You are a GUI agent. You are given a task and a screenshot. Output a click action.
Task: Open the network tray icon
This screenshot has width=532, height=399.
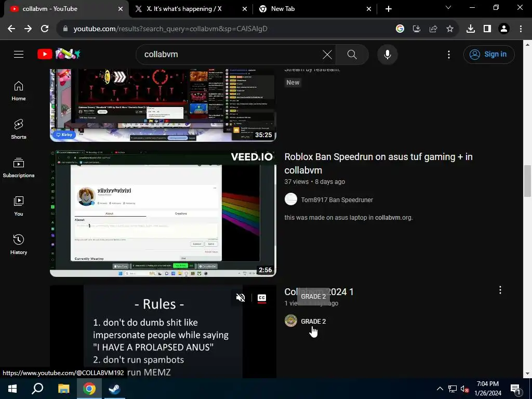point(453,389)
